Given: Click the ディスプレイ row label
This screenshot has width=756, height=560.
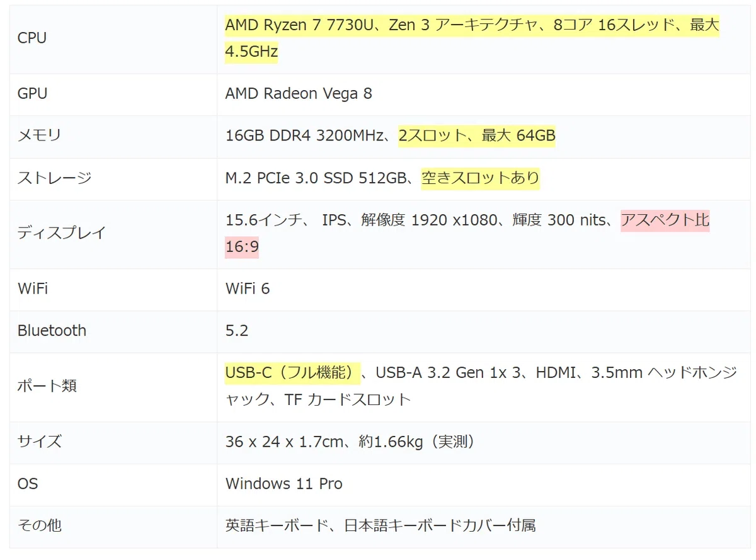Looking at the screenshot, I should pos(62,233).
